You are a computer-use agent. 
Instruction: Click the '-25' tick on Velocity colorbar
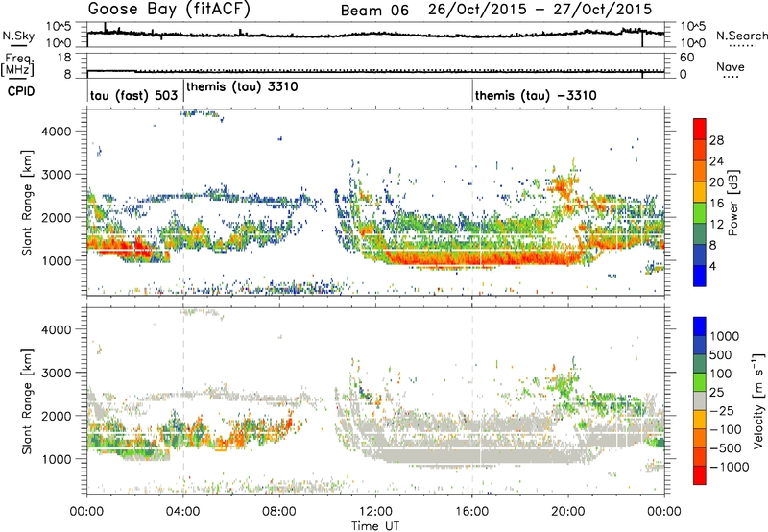723,411
